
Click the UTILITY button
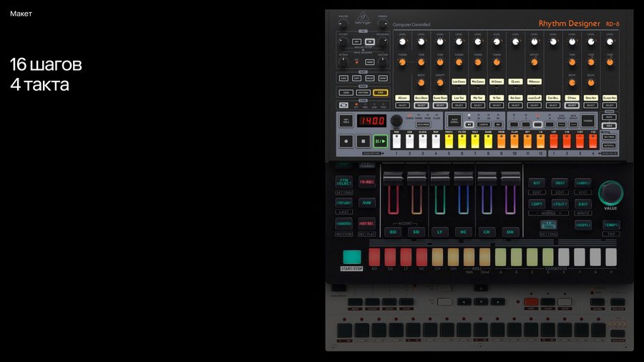point(560,204)
